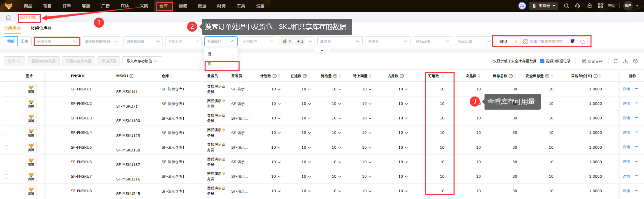
Task: Click the home icon in breadcrumb
Action: (x=8, y=18)
